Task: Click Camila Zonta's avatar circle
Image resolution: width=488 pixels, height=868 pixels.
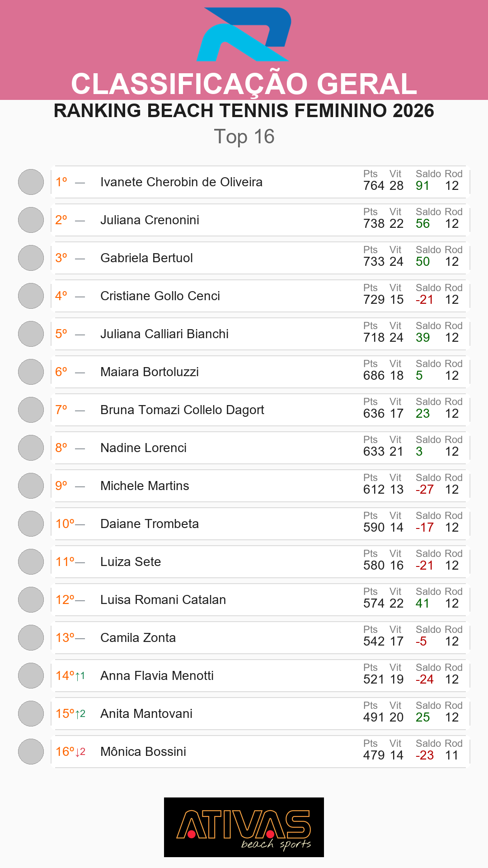Action: click(31, 638)
